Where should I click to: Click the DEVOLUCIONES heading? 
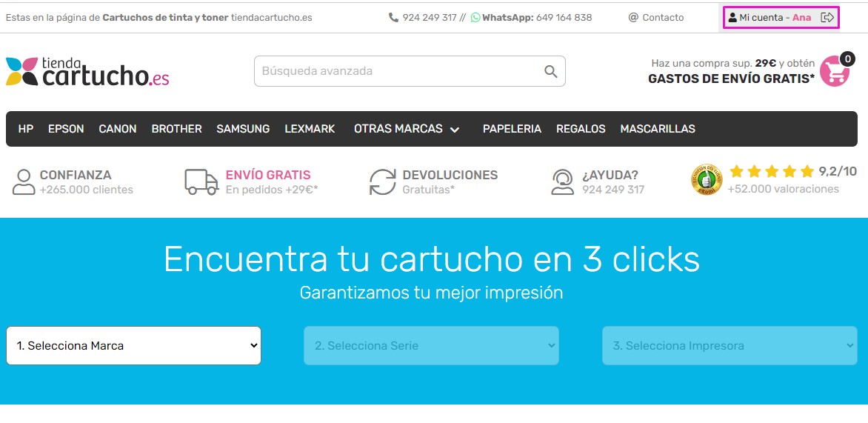point(450,175)
